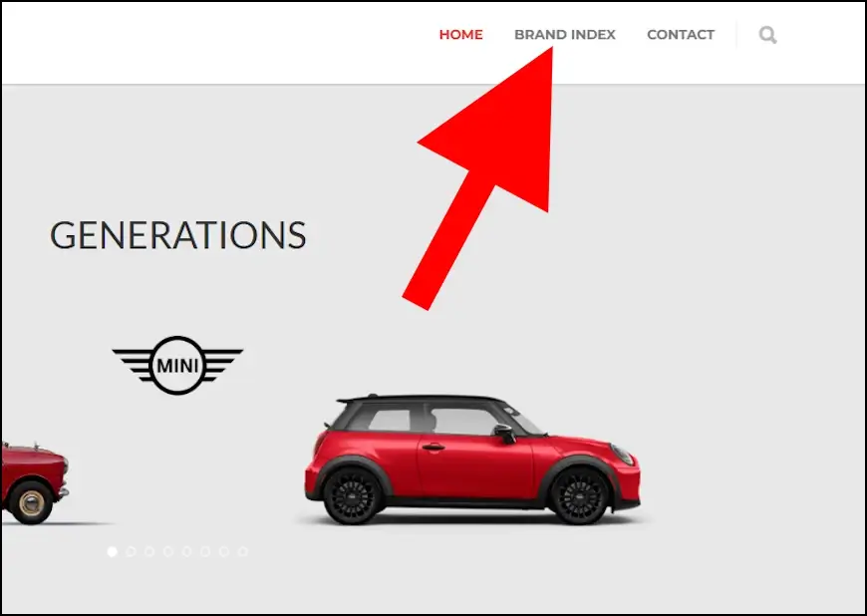Screen dimensions: 867x616
Task: Open the BRAND INDEX menu item
Action: (x=564, y=34)
